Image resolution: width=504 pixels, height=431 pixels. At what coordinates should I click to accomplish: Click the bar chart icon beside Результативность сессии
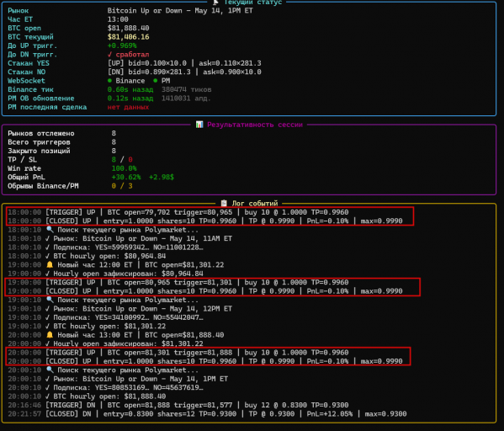point(199,125)
